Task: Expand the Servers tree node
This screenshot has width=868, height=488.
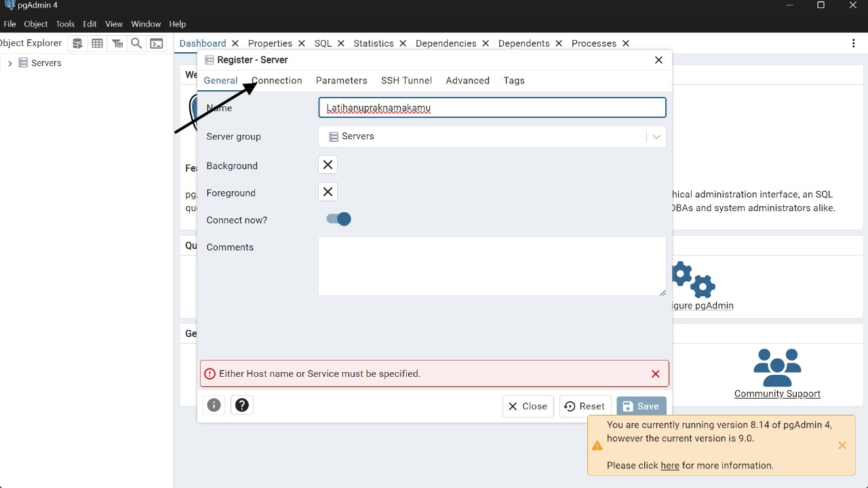Action: [x=10, y=63]
